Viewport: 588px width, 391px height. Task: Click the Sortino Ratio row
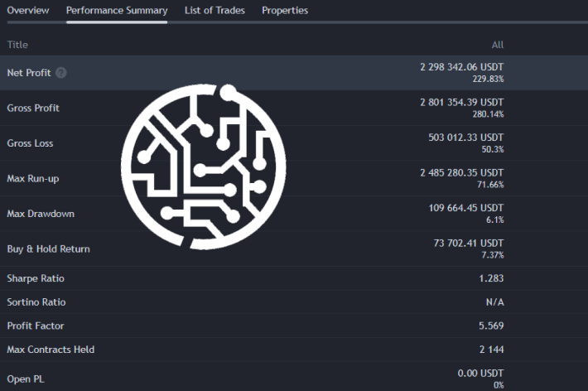pyautogui.click(x=294, y=302)
